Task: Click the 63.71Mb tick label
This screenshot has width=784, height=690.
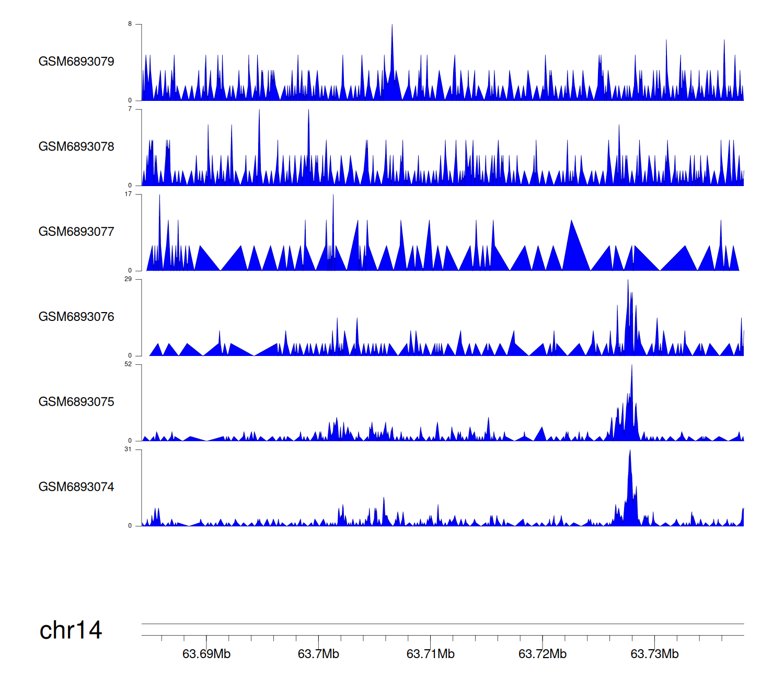Action: [x=431, y=654]
